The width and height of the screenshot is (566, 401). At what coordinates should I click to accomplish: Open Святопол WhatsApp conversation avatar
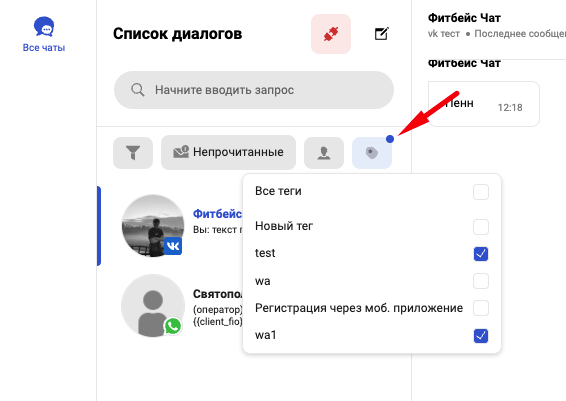pyautogui.click(x=153, y=306)
